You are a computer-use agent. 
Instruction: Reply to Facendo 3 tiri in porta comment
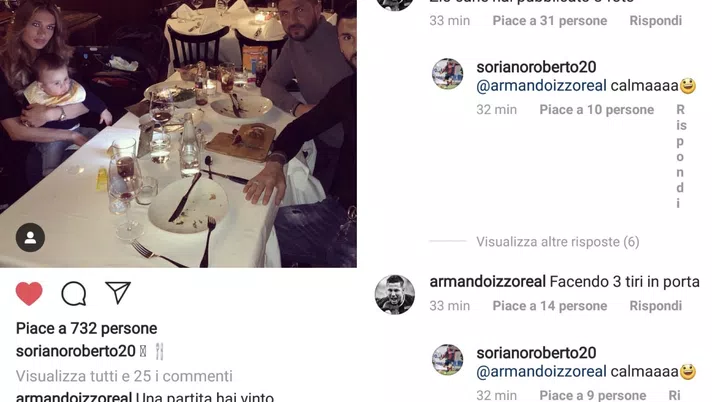tap(655, 306)
